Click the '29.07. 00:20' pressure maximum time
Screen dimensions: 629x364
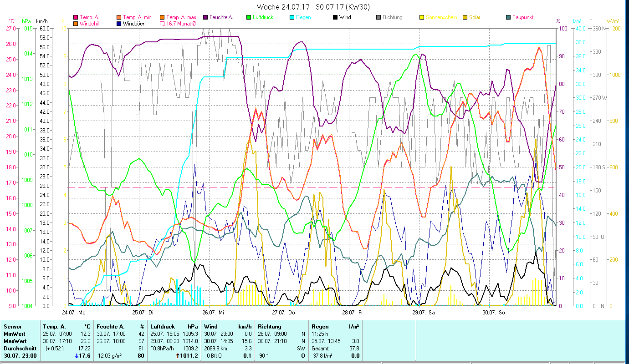(x=165, y=341)
